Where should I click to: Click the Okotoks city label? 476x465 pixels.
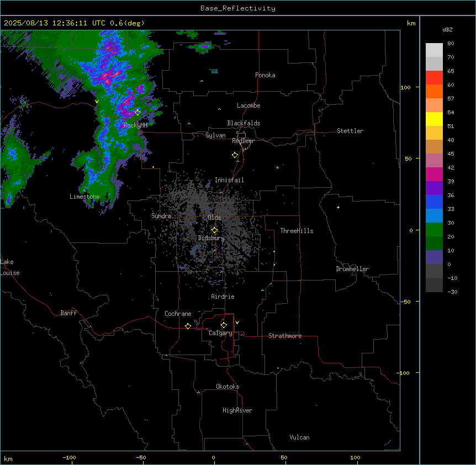pos(228,387)
